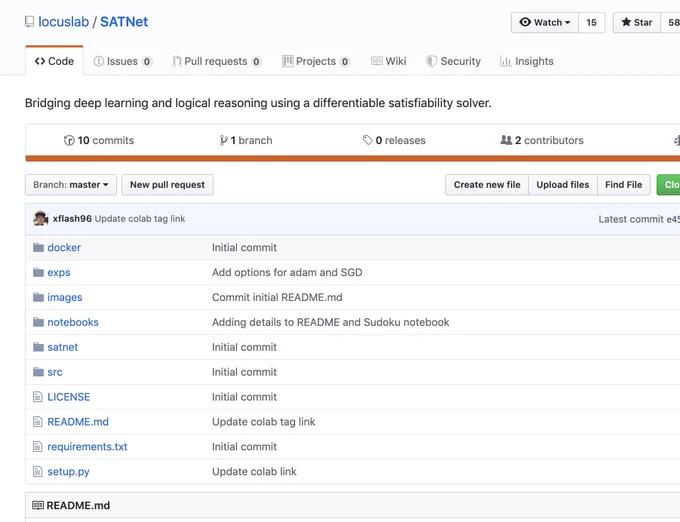The width and height of the screenshot is (680, 522).
Task: Open the exps folder
Action: (59, 272)
